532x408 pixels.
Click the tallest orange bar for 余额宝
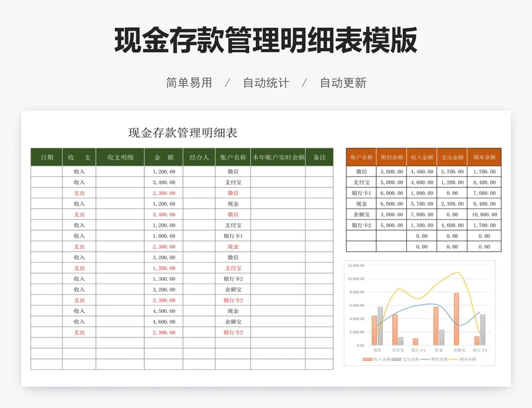coord(456,319)
